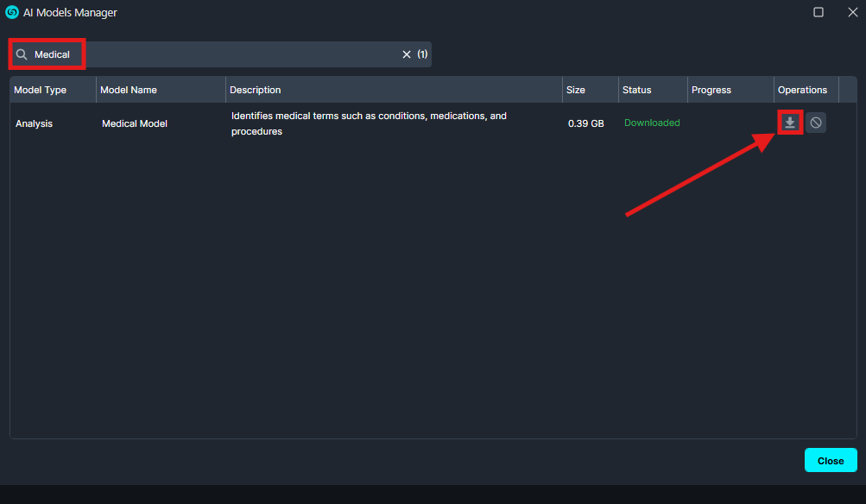Clear the search text with the X

pos(407,54)
